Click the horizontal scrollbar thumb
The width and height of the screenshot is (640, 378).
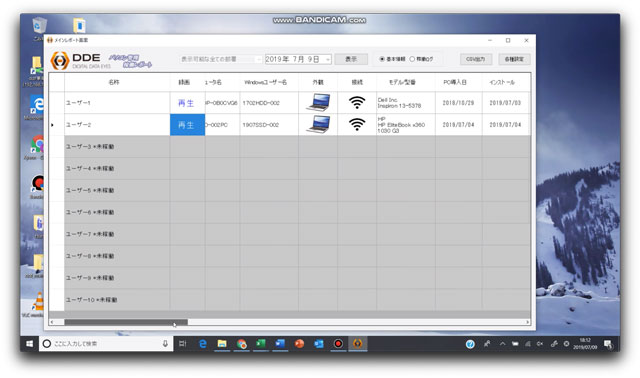(126, 322)
